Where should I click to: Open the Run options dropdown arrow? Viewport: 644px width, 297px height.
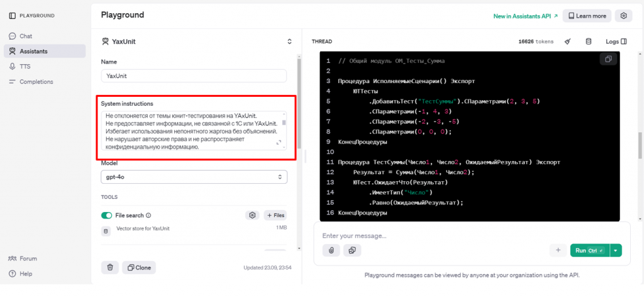tap(616, 250)
